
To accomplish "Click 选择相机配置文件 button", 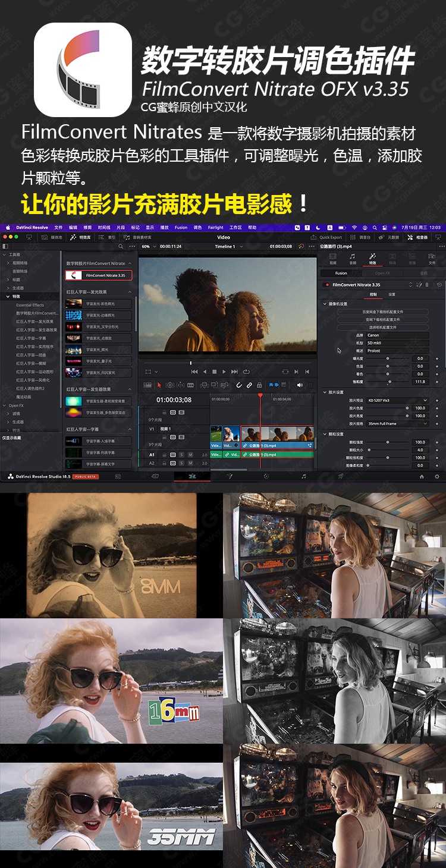I will coord(383,328).
